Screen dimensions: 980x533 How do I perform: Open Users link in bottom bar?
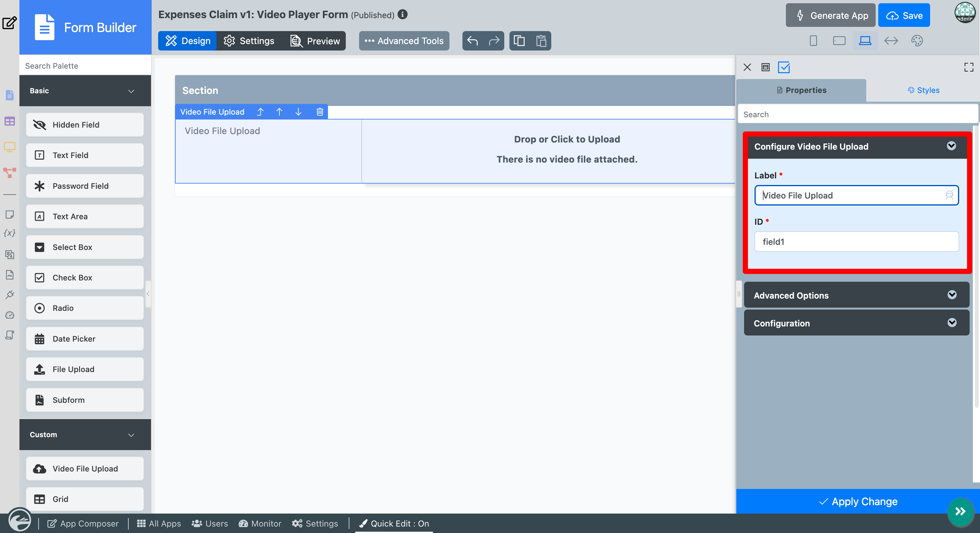coord(210,524)
